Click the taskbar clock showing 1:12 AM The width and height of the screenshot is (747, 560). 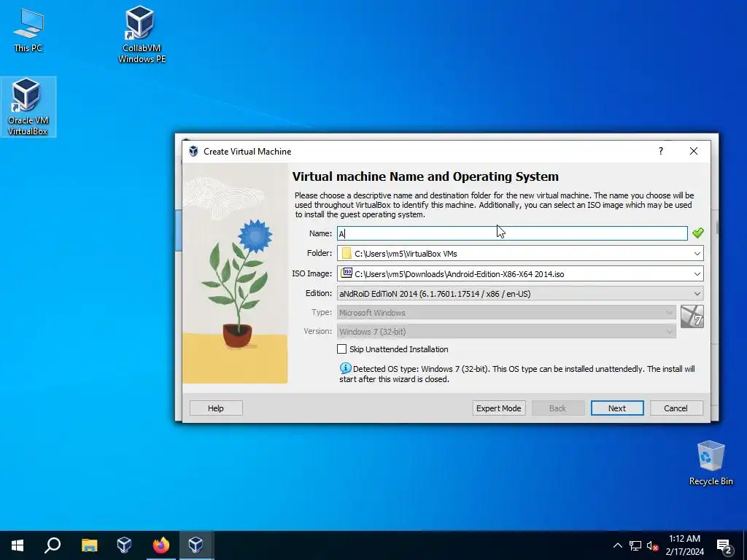(x=684, y=545)
